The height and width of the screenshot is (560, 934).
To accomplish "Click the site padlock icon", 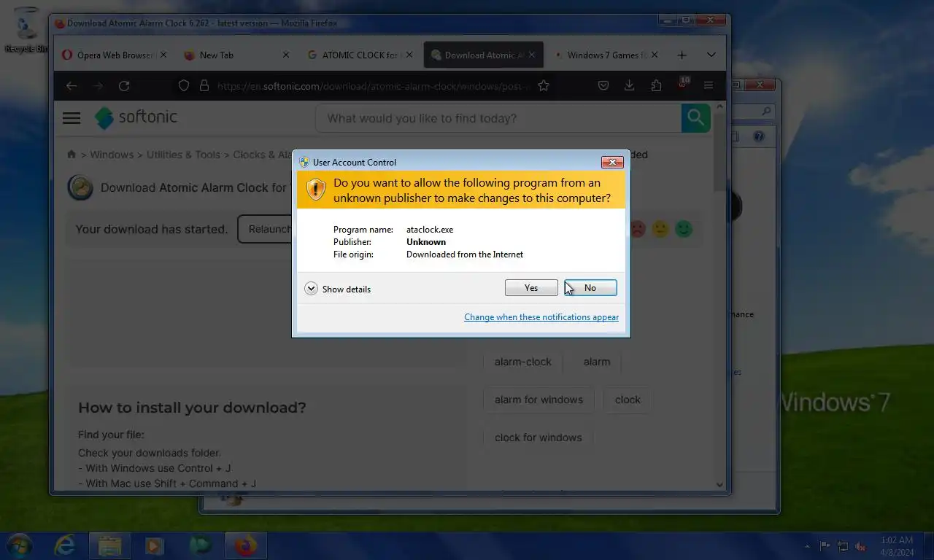I will coord(204,86).
